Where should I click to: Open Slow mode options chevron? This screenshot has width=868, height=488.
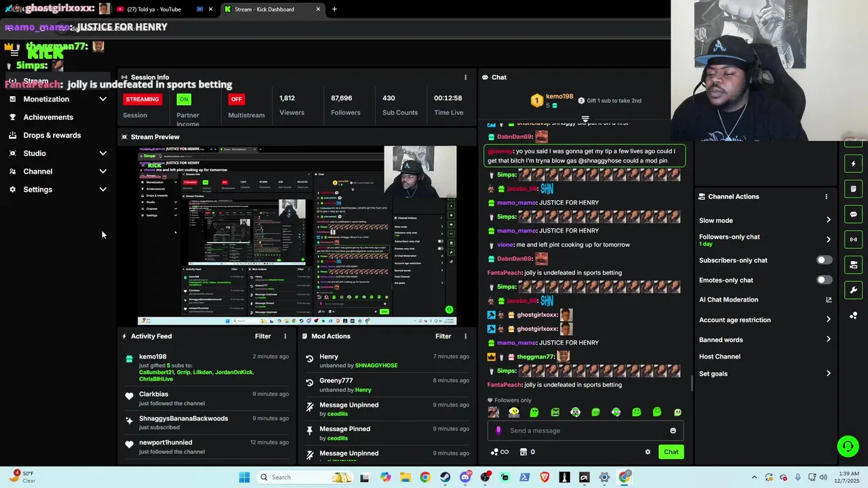[828, 220]
